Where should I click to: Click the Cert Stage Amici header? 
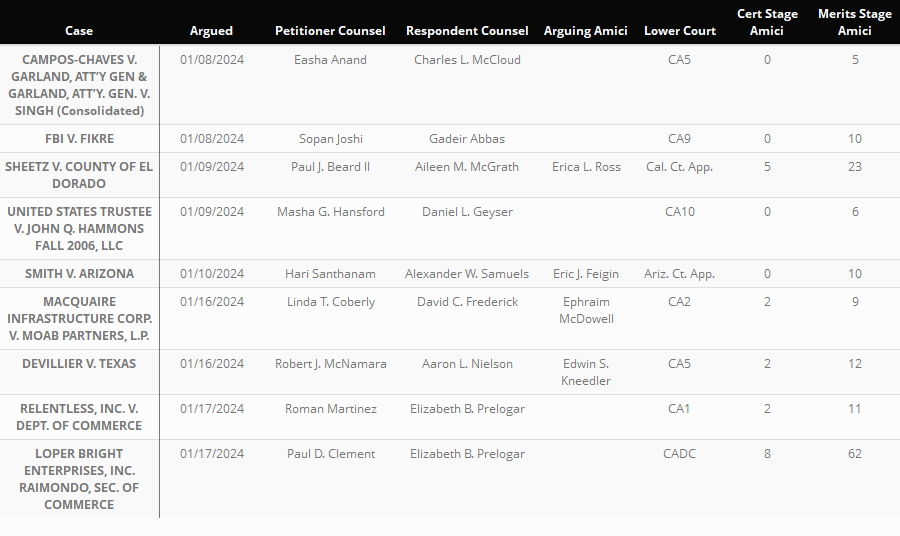(767, 23)
